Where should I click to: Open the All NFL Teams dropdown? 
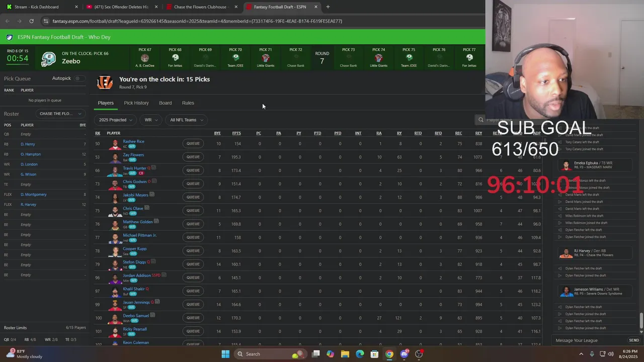[187, 120]
